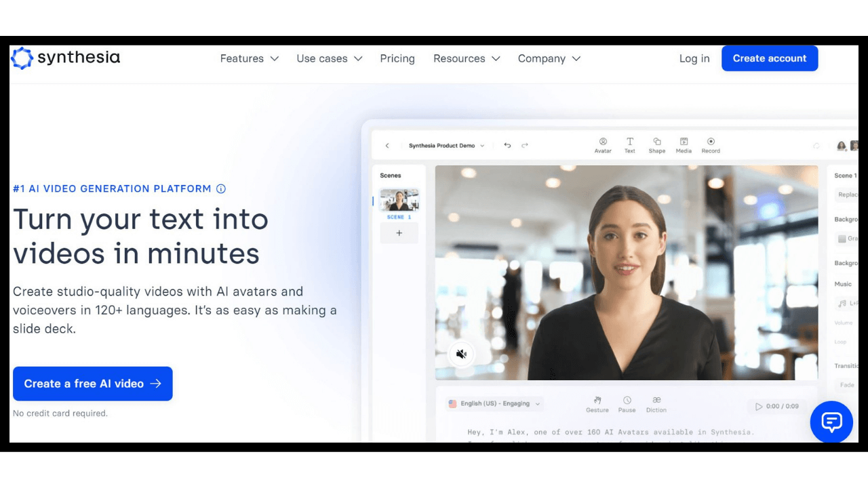Screen dimensions: 868x488
Task: Add a new scene with plus button
Action: [x=399, y=233]
